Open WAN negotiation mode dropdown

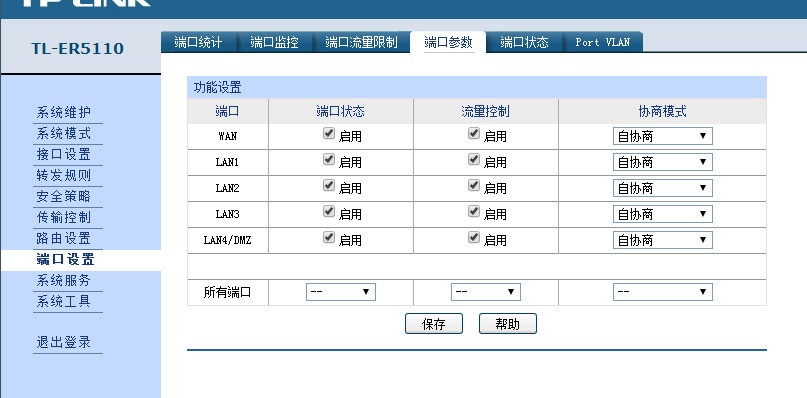(x=662, y=136)
